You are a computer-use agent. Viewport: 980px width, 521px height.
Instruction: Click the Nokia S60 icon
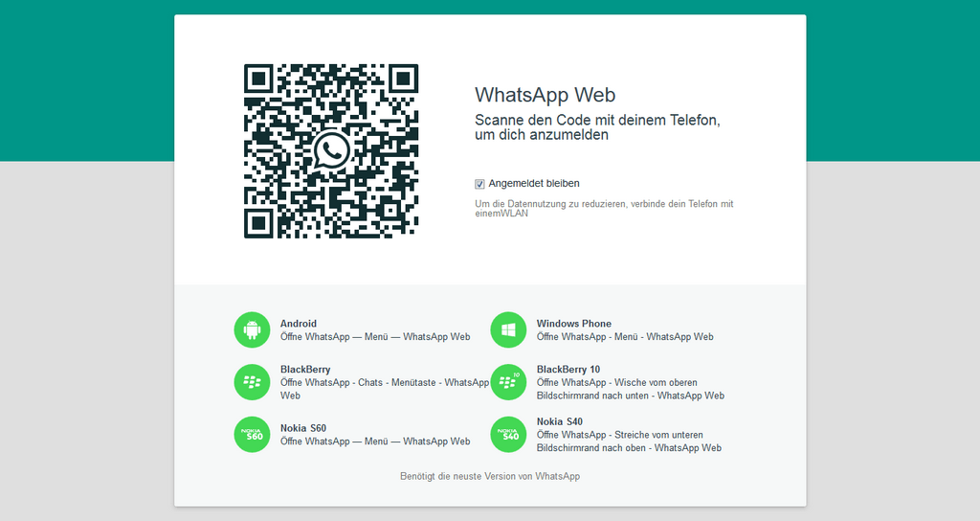tap(252, 434)
